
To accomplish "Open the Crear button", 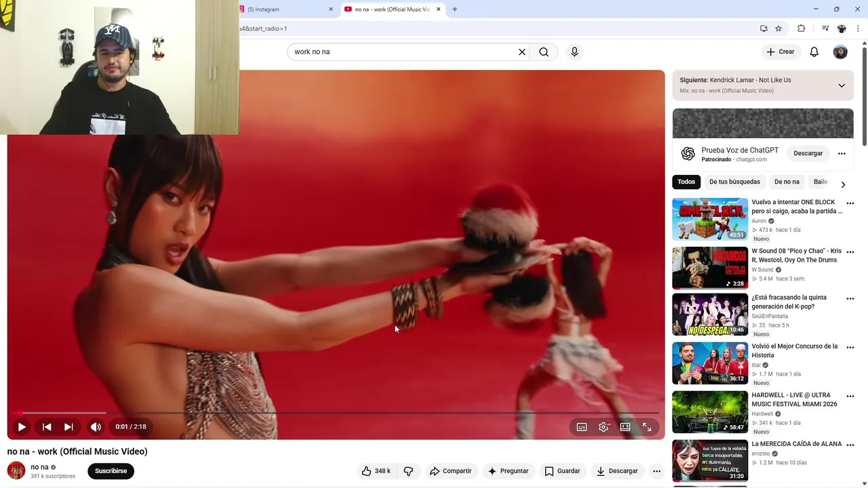I will [780, 52].
